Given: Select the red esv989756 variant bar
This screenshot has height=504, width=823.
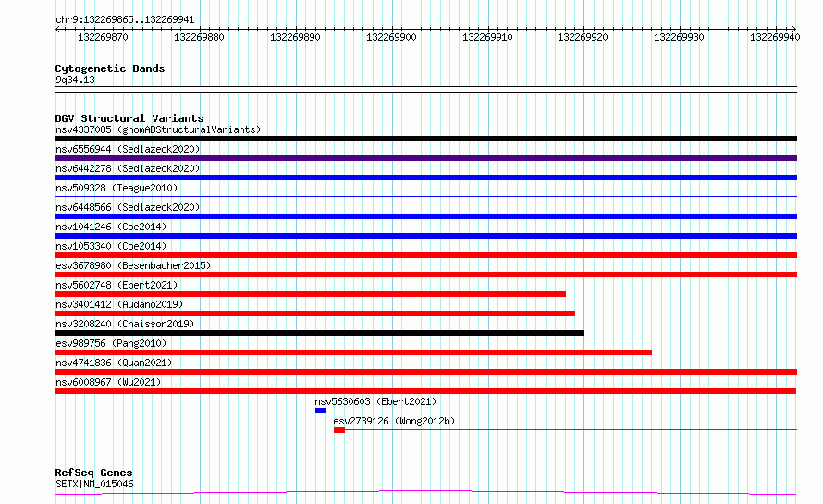Looking at the screenshot, I should [353, 352].
